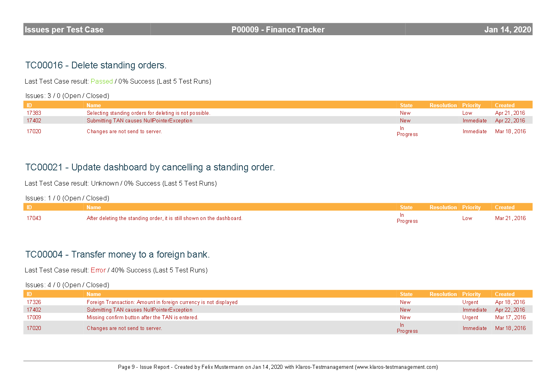Click the page footer Issue Report text
This screenshot has height=392, width=556.
click(278, 367)
